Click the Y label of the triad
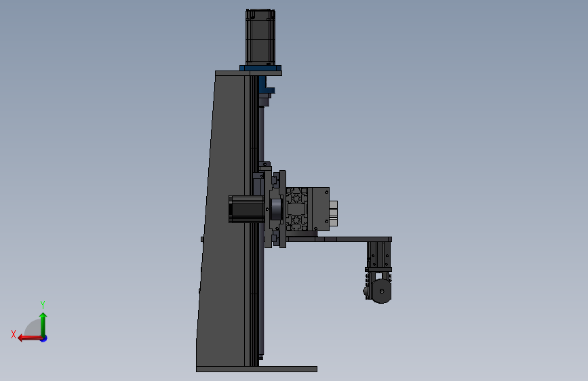This screenshot has height=381, width=588. click(x=43, y=304)
